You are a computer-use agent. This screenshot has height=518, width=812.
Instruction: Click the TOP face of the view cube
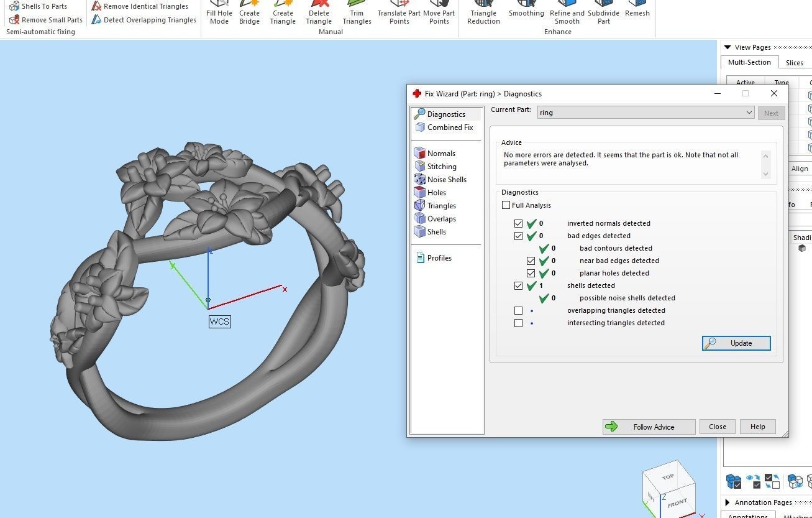coord(667,477)
